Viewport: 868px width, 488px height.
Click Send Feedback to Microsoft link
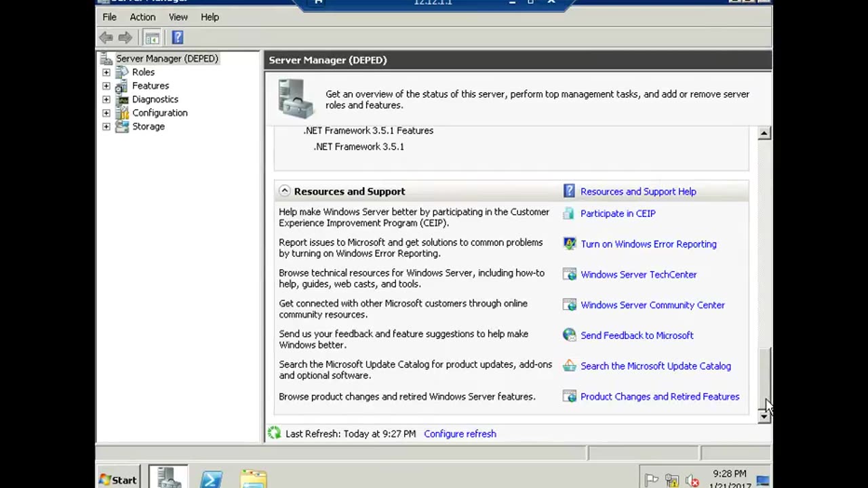click(x=637, y=335)
